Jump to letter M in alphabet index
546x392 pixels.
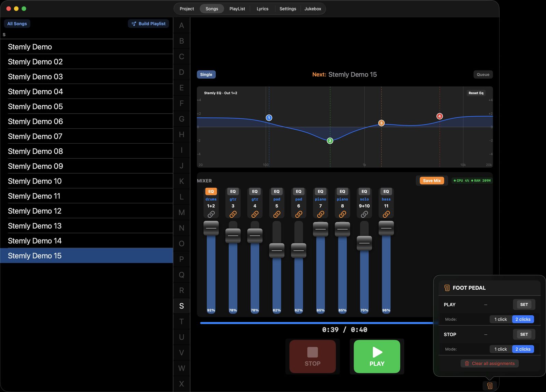(182, 213)
